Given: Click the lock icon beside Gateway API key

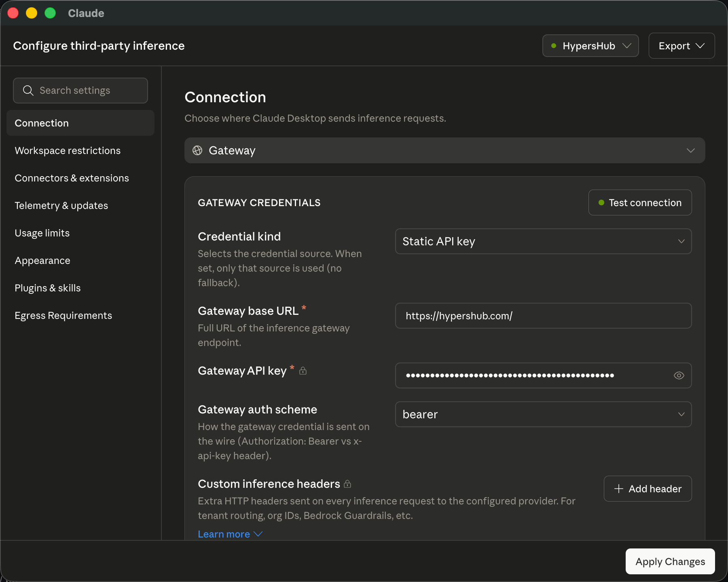Looking at the screenshot, I should click(x=303, y=371).
